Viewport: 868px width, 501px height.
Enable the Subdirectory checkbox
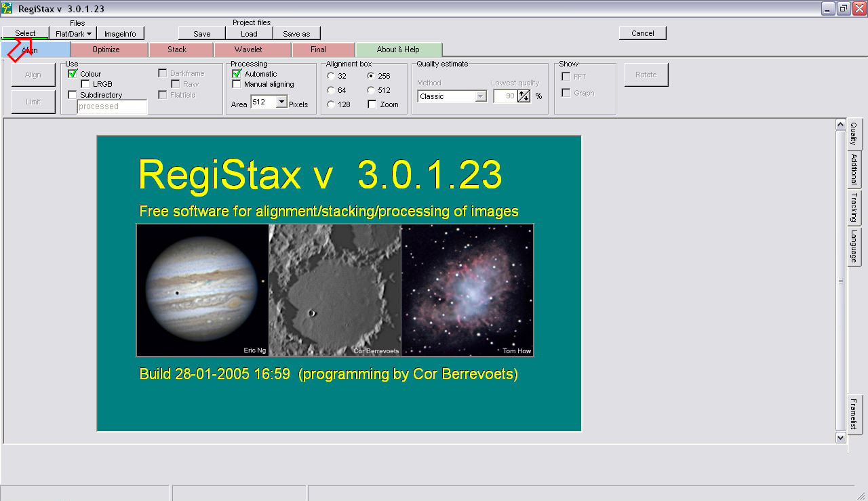point(73,95)
